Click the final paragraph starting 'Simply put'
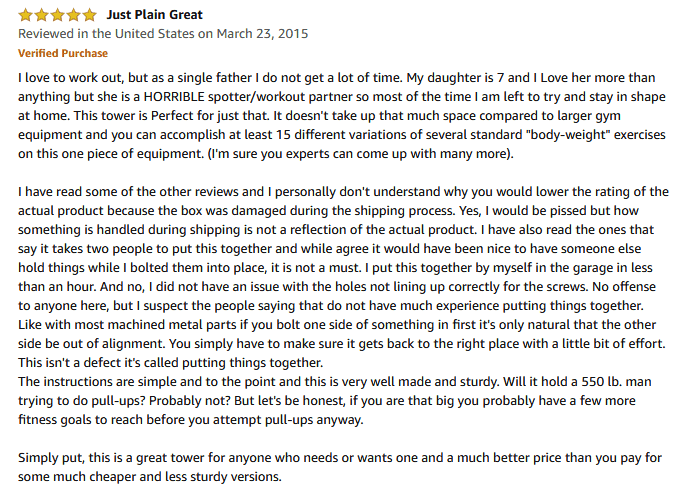This screenshot has width=685, height=493. (340, 467)
